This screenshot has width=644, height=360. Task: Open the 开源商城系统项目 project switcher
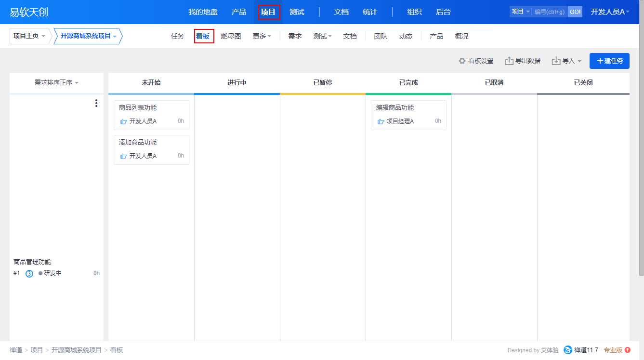pyautogui.click(x=88, y=36)
